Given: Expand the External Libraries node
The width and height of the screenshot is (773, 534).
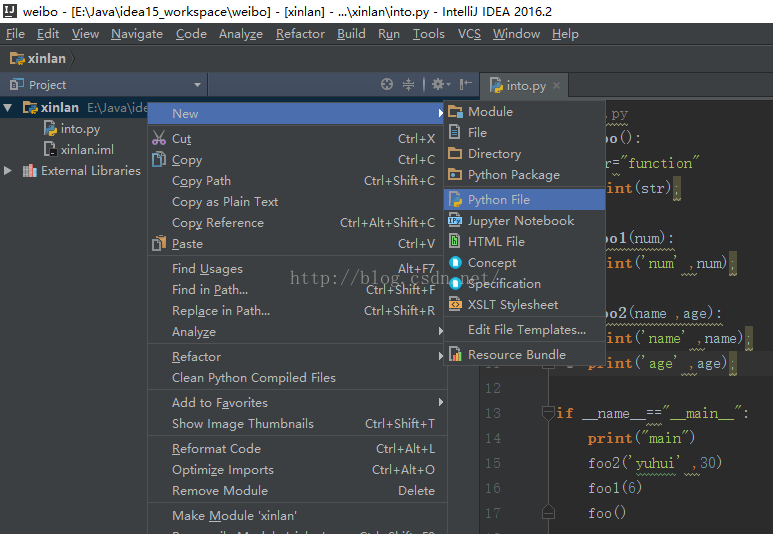Looking at the screenshot, I should (7, 171).
